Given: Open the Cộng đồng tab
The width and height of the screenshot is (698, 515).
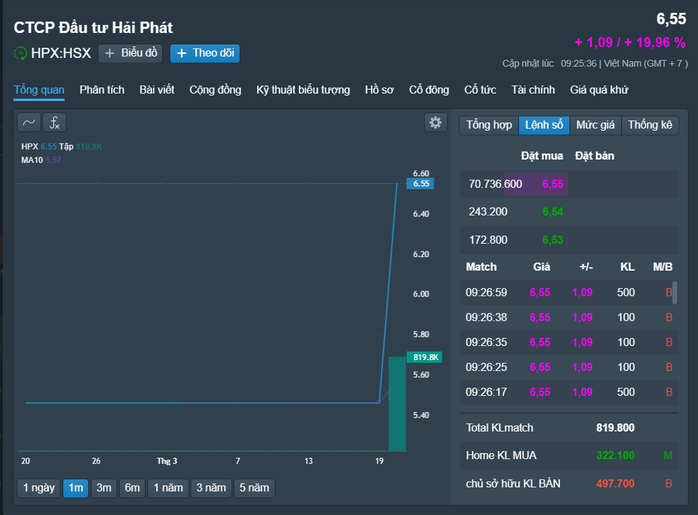Looking at the screenshot, I should tap(215, 90).
